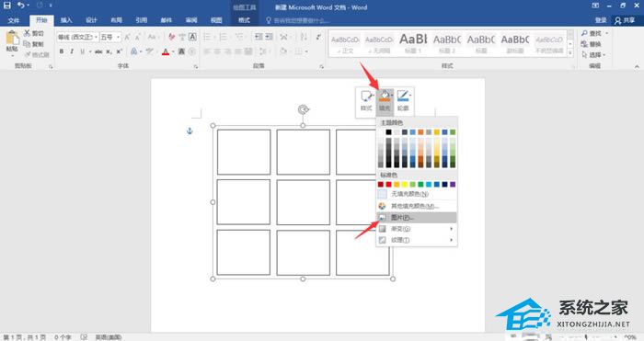Image resolution: width=644 pixels, height=341 pixels.
Task: Click the shape Outline pen button
Action: point(403,100)
